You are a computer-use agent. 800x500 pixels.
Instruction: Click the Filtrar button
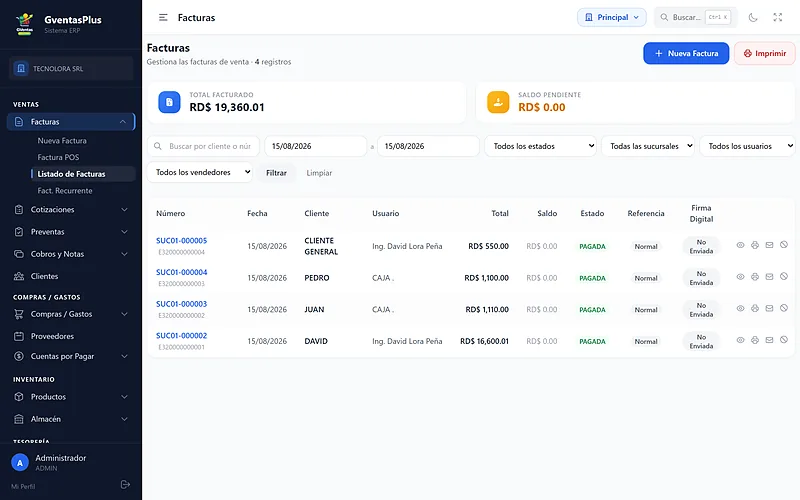tap(276, 173)
